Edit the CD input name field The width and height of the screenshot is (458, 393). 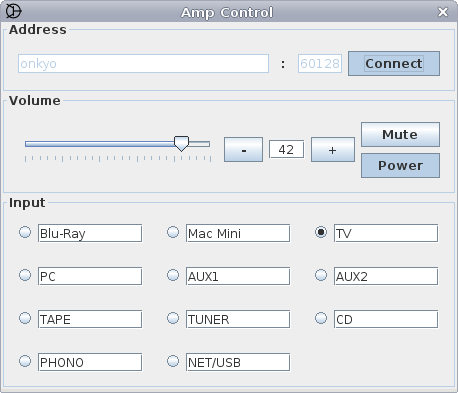click(386, 319)
